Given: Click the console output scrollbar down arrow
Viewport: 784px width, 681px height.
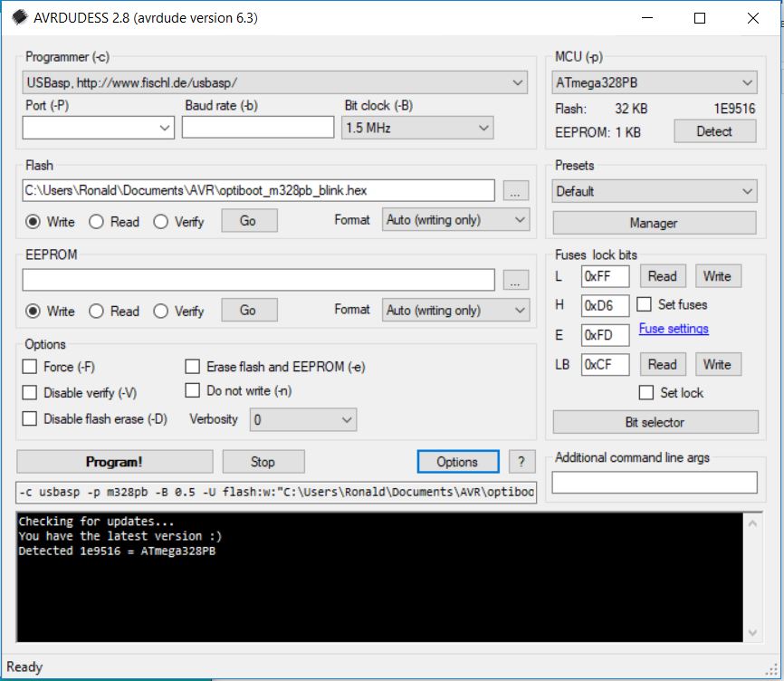Looking at the screenshot, I should click(752, 632).
